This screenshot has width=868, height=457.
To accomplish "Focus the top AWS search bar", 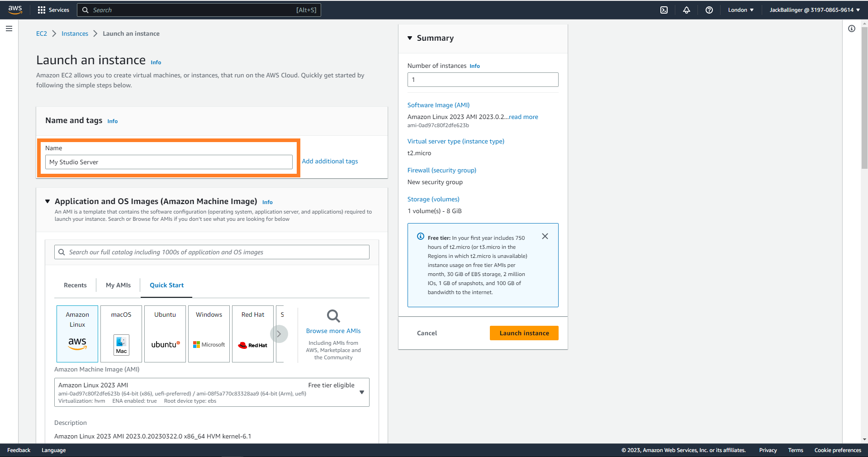I will [199, 10].
